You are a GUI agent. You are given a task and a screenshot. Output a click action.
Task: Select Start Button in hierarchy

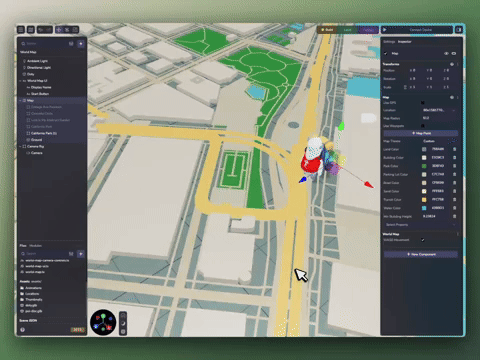(40, 94)
